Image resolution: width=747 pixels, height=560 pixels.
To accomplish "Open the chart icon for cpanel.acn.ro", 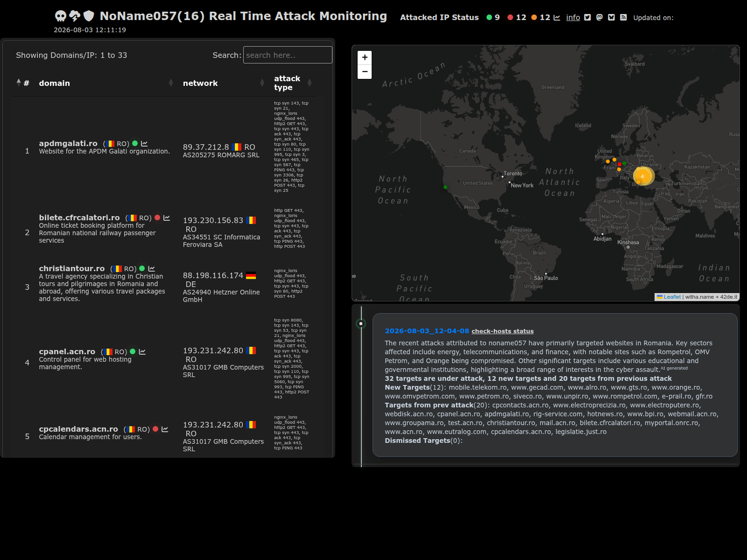I will pyautogui.click(x=142, y=352).
